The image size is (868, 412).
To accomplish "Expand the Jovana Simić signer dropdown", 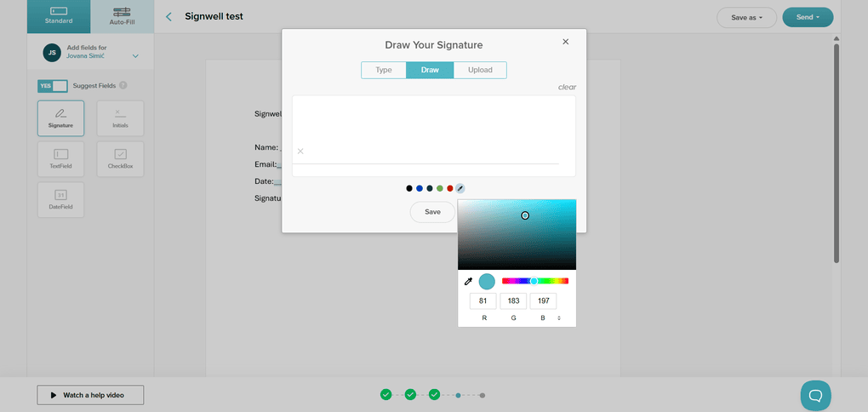I will click(135, 56).
